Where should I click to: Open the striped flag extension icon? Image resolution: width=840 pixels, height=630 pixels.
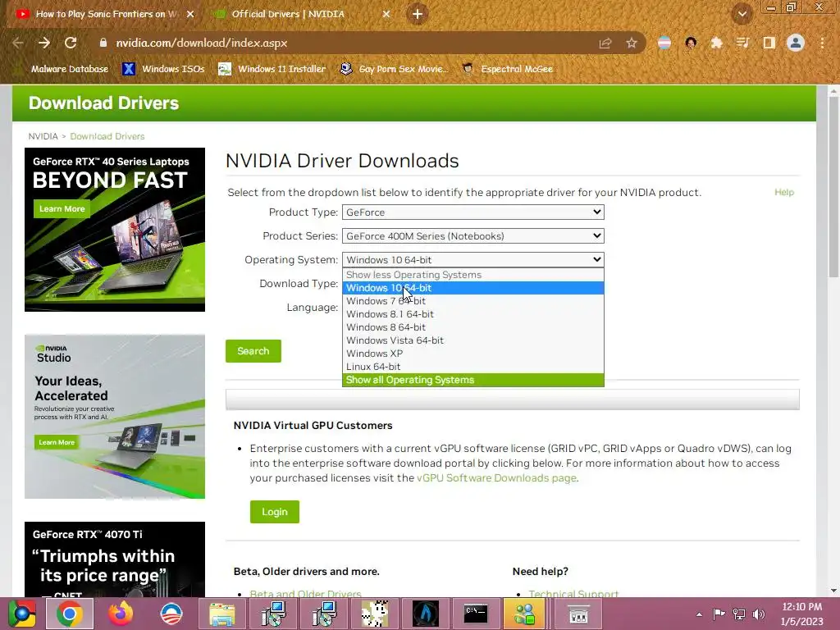click(664, 43)
